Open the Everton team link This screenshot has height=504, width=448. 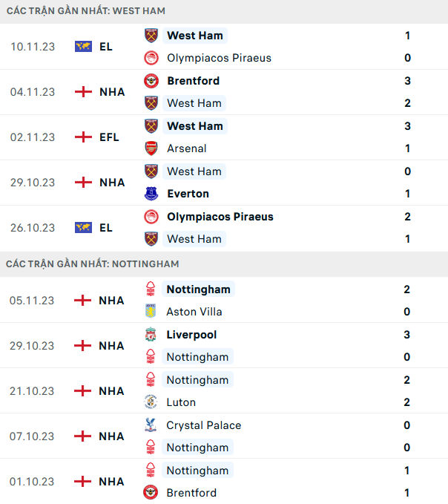click(x=188, y=194)
